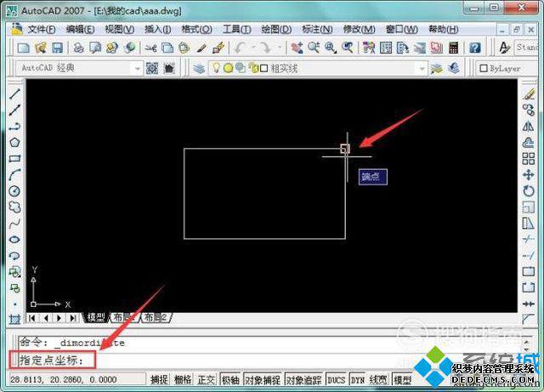
Task: Select the Arc tool
Action: 14,174
